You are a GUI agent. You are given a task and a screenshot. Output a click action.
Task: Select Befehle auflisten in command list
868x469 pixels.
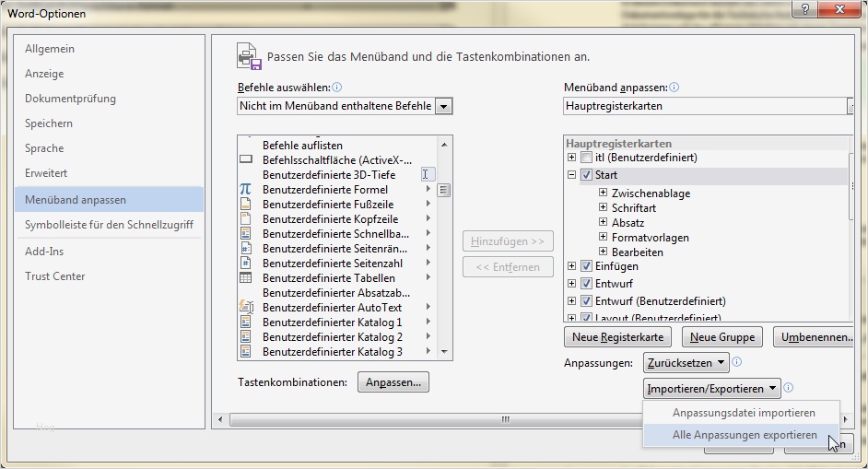[x=302, y=146]
